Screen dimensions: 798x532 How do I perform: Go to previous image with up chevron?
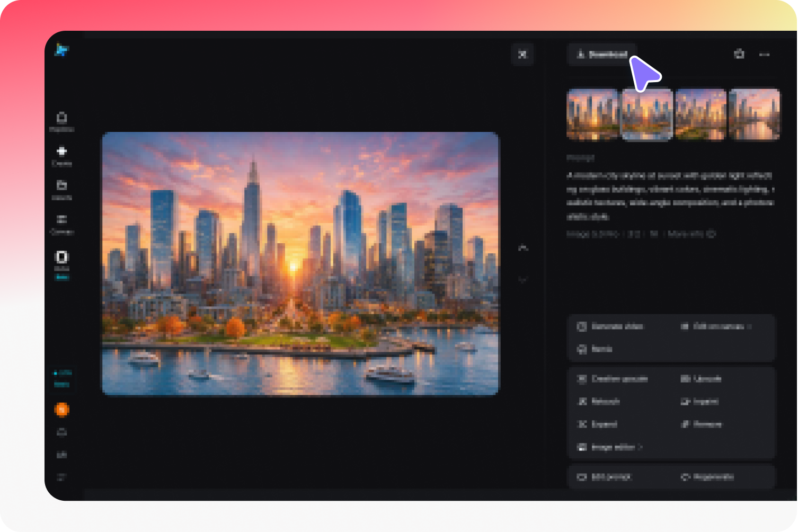(523, 247)
